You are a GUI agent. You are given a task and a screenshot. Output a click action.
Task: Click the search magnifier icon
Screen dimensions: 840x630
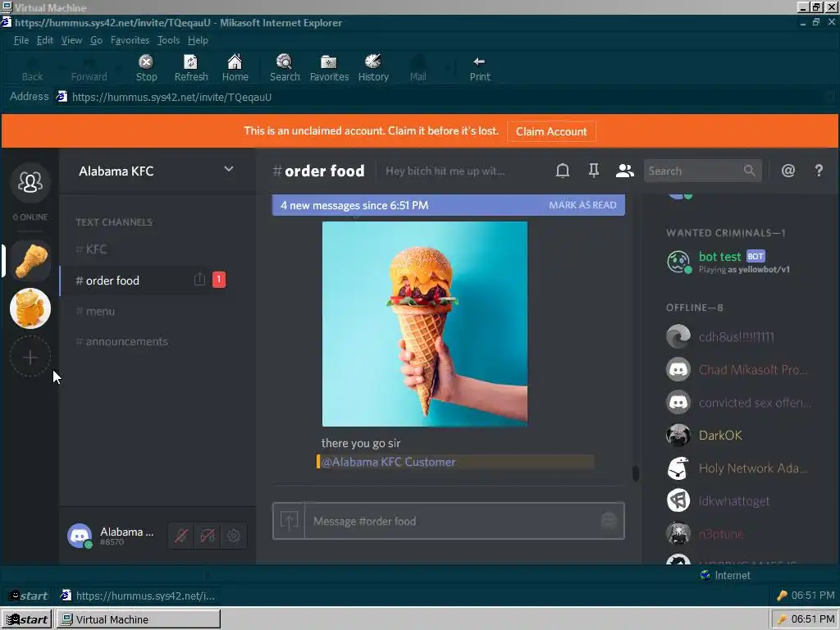750,171
